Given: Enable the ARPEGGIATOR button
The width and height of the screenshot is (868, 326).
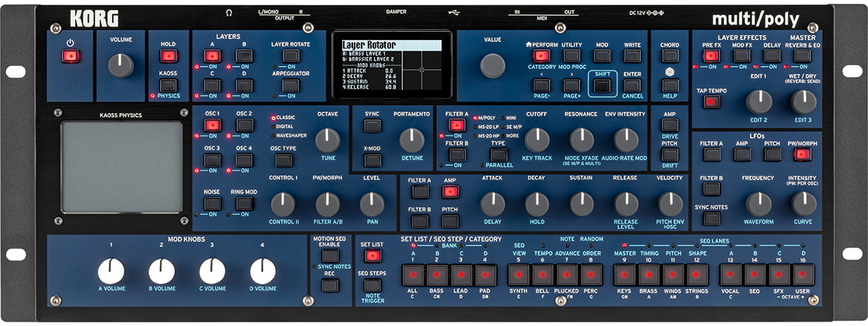Looking at the screenshot, I should pyautogui.click(x=290, y=86).
